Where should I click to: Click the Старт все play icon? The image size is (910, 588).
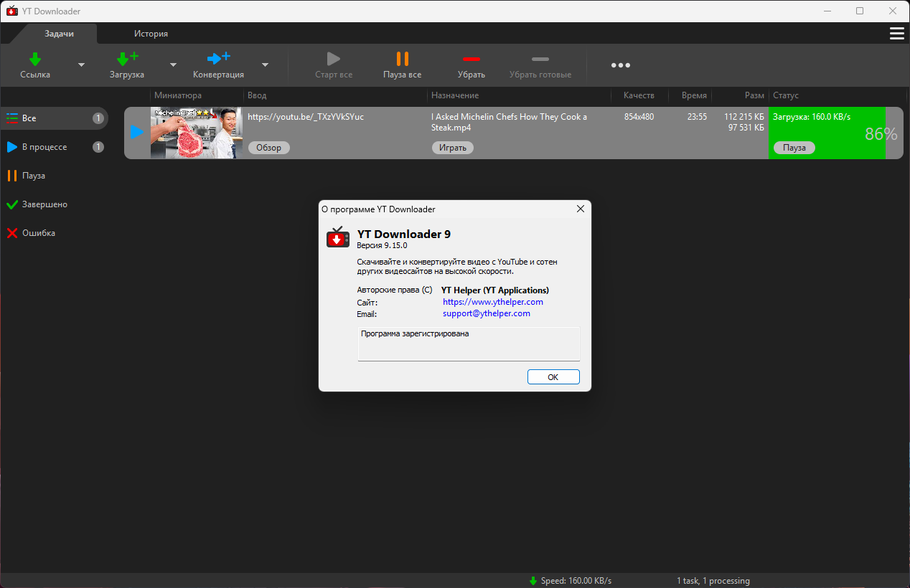(x=334, y=59)
